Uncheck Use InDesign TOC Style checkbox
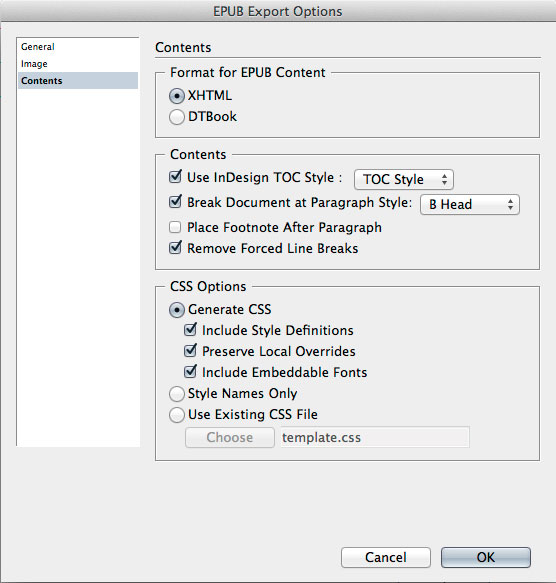Image resolution: width=556 pixels, height=583 pixels. (175, 177)
